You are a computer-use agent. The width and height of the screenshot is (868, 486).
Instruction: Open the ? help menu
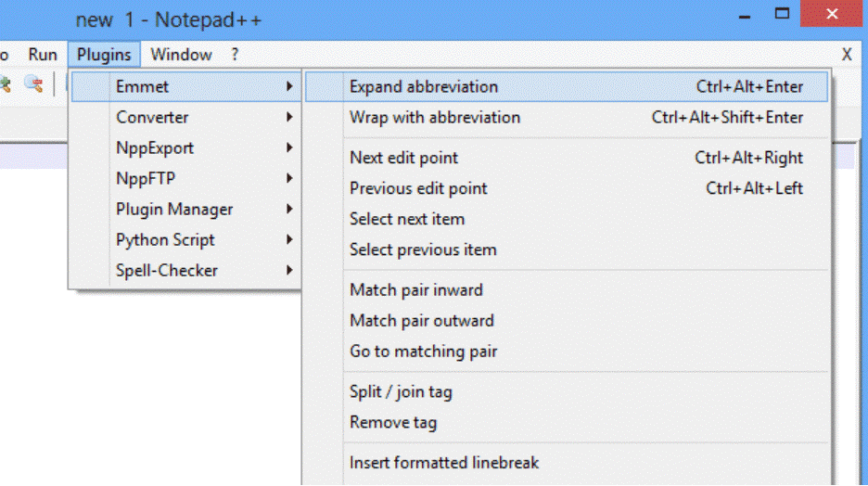[x=235, y=55]
